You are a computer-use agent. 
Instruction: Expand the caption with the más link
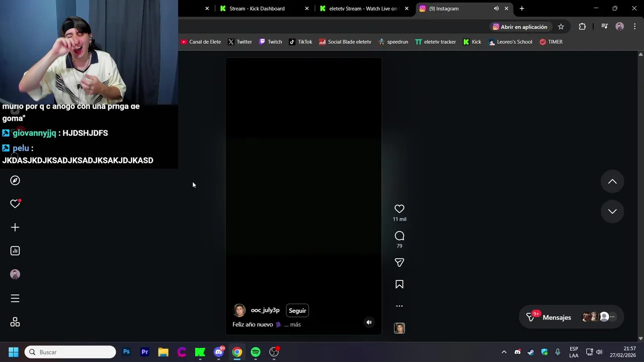[x=295, y=325]
